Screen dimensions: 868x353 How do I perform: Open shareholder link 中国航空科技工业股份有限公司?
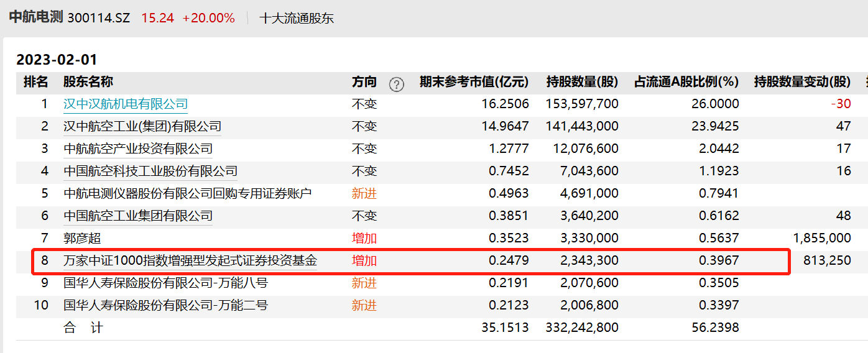[x=150, y=171]
